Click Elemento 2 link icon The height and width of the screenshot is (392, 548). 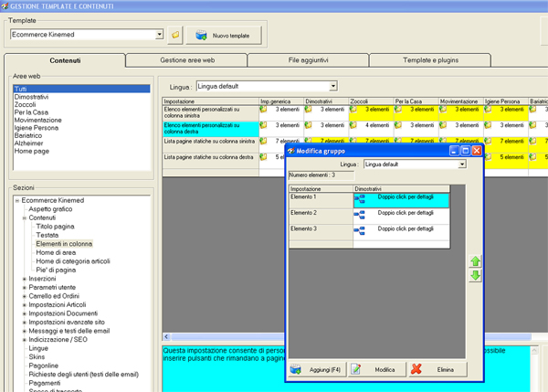(360, 215)
